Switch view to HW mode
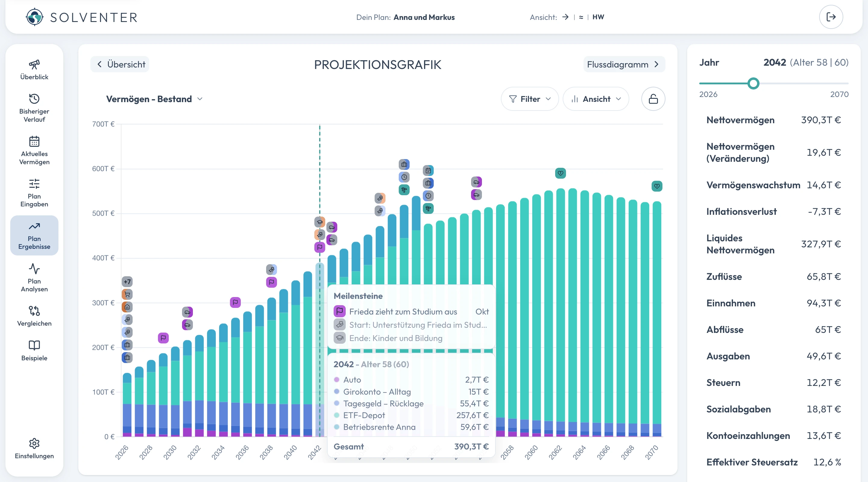 pos(598,17)
